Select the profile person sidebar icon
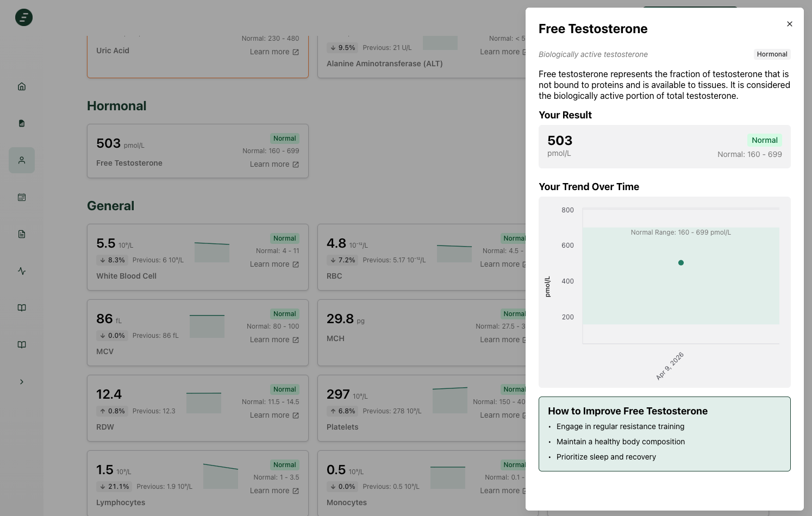 (22, 160)
